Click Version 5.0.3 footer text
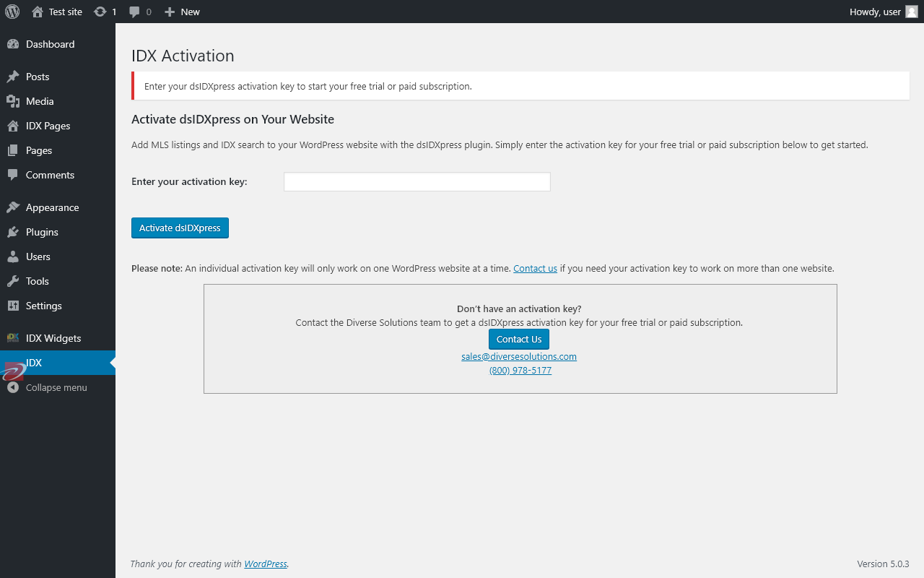This screenshot has height=578, width=924. click(883, 564)
